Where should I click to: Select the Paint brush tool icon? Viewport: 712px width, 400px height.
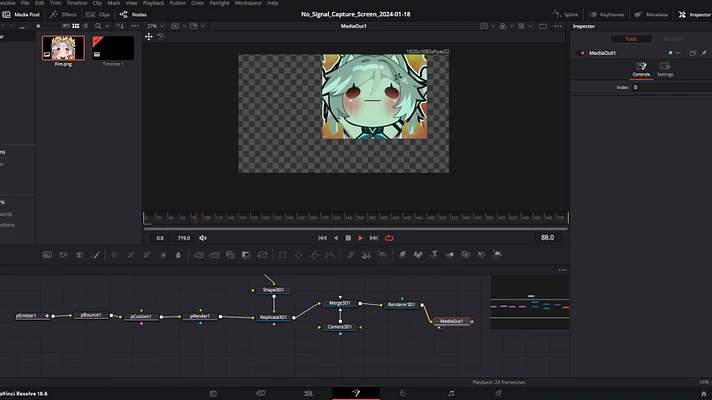click(95, 255)
